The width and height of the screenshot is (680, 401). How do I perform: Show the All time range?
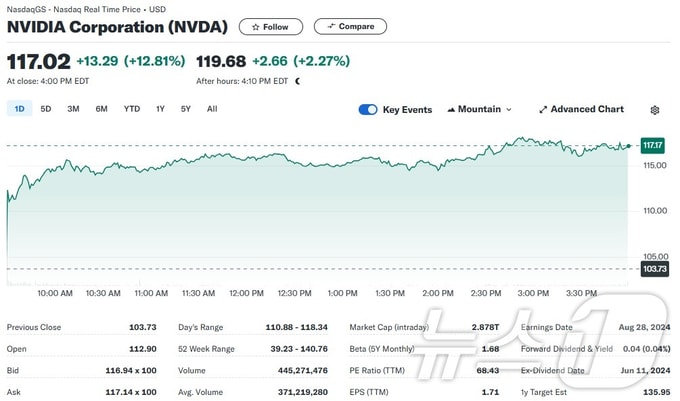(x=212, y=109)
